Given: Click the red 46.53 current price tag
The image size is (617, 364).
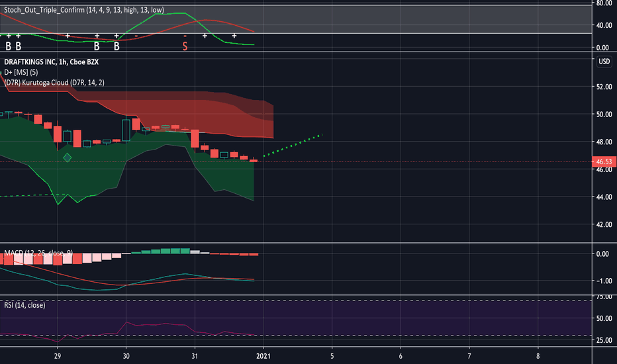Looking at the screenshot, I should (604, 161).
